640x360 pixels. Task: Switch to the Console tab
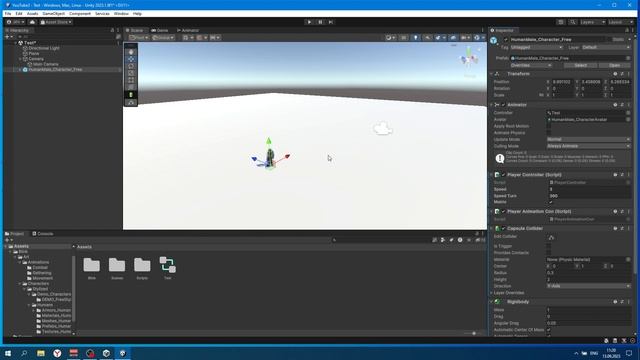[x=42, y=234]
